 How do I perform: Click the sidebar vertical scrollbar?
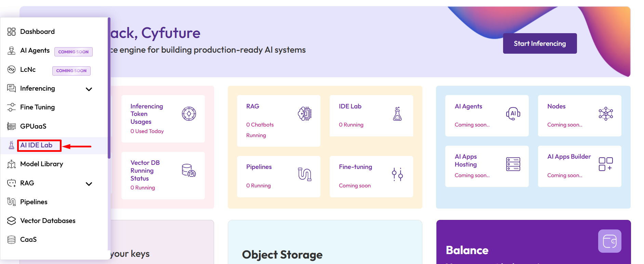[109, 89]
